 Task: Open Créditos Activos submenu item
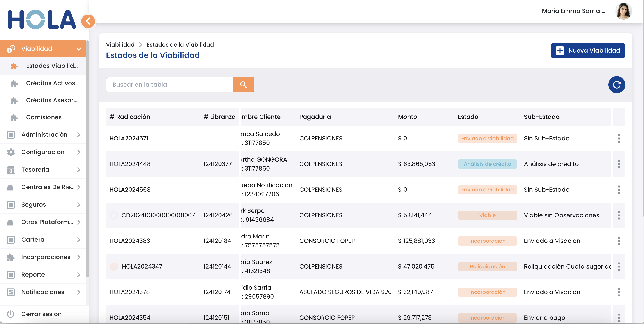point(50,83)
